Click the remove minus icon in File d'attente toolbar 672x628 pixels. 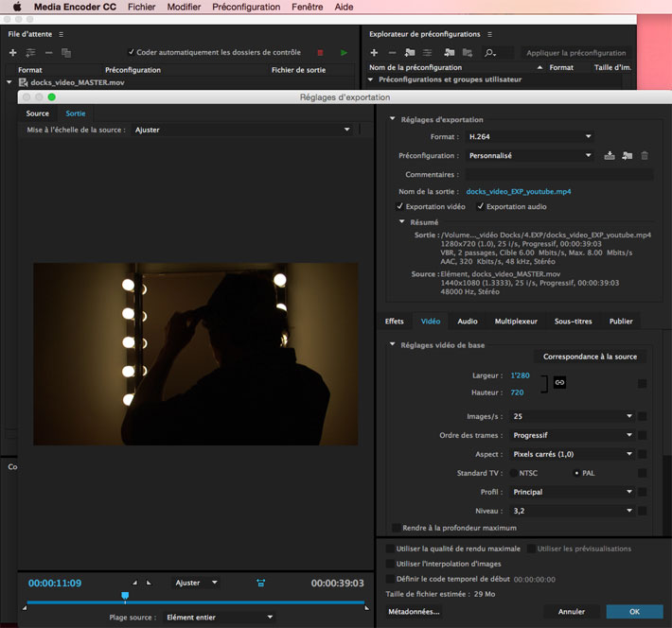[48, 53]
